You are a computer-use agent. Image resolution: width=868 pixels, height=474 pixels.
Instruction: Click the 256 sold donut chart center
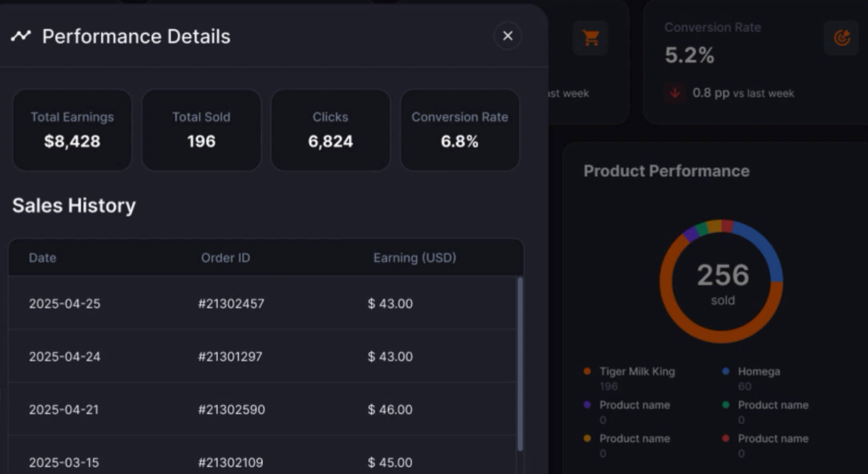pos(723,282)
